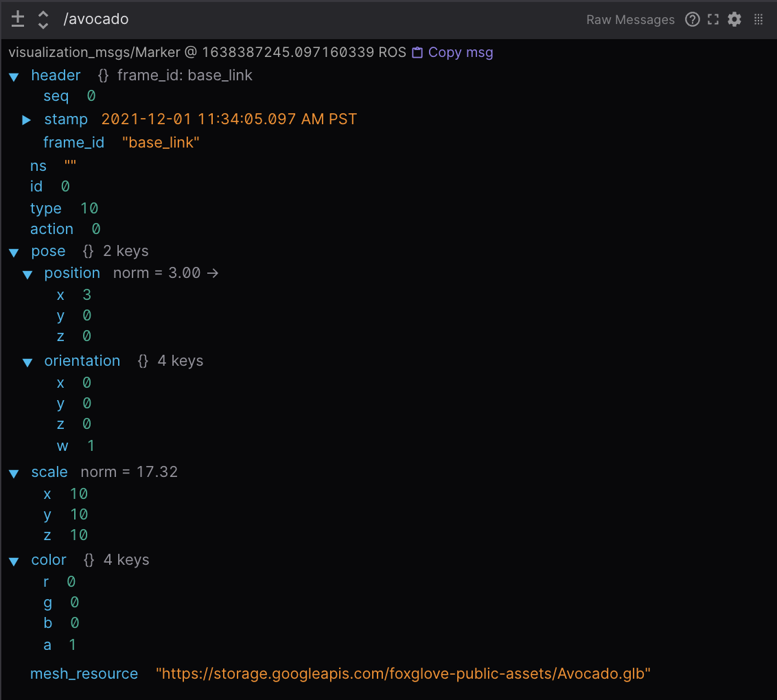Click the frame_id "base_link" value
The height and width of the screenshot is (700, 777).
(161, 143)
